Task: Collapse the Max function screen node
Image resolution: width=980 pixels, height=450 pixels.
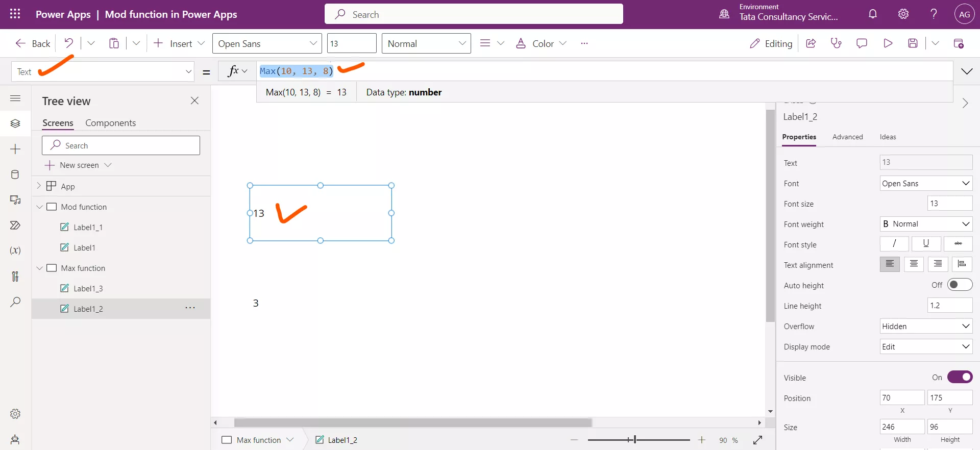Action: 39,268
